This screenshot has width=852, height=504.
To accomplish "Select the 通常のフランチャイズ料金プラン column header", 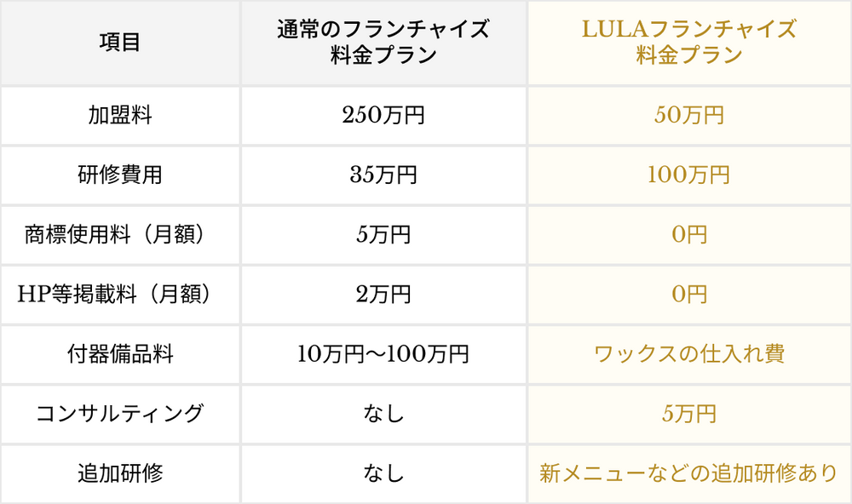I will pyautogui.click(x=383, y=43).
